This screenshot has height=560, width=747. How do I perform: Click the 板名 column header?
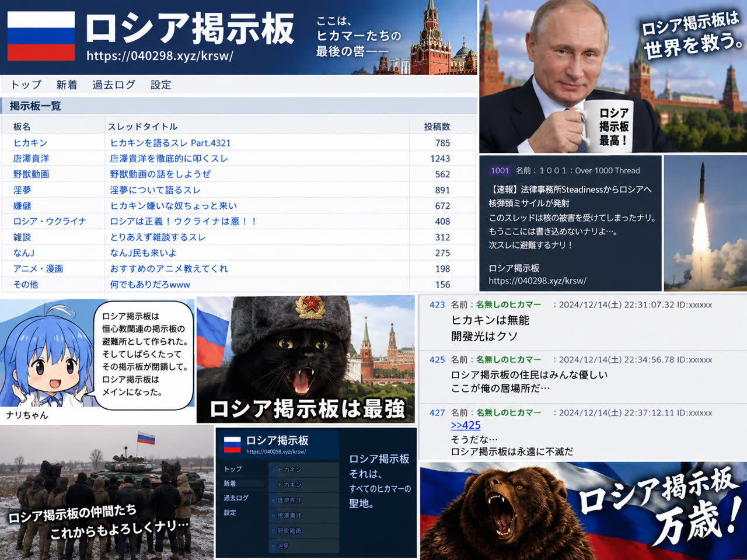click(x=22, y=127)
